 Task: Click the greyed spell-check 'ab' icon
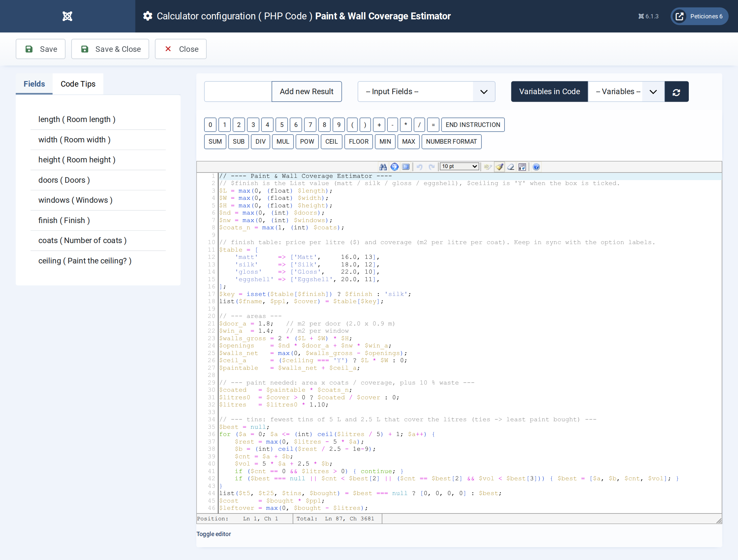coord(487,167)
